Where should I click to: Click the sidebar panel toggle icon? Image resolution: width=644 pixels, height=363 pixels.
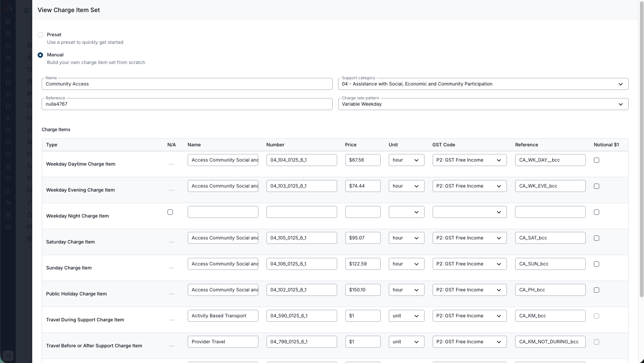(x=27, y=10)
